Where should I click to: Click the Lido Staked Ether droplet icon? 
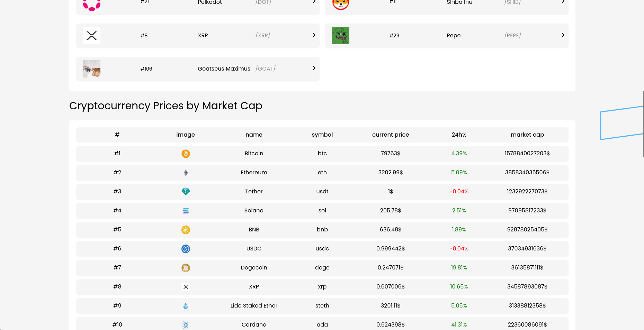186,306
